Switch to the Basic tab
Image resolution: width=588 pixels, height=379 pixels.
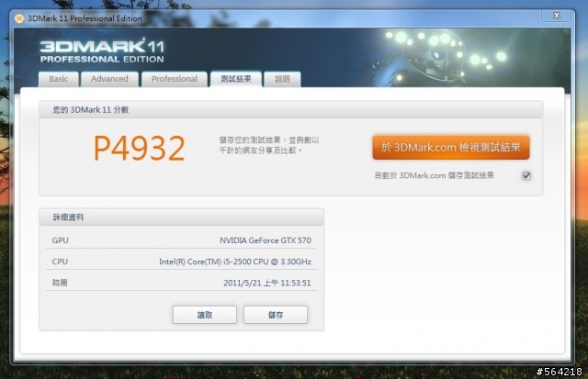click(x=59, y=79)
